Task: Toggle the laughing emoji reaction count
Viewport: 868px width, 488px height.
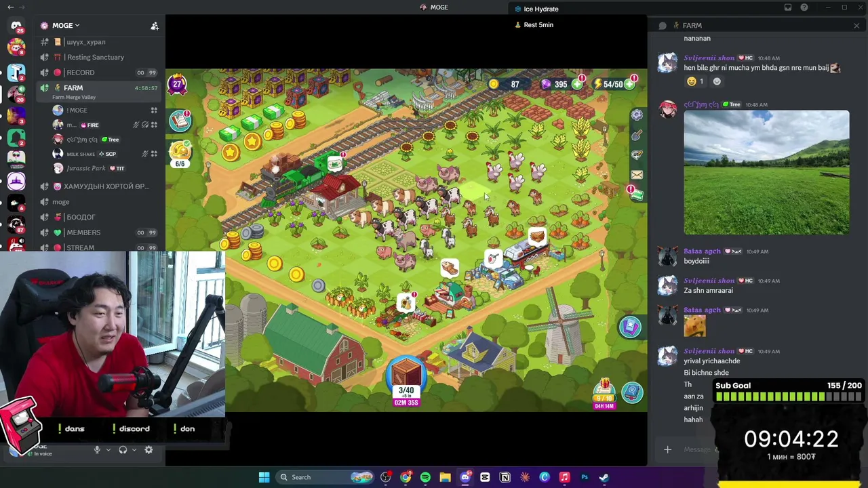Action: (x=696, y=81)
